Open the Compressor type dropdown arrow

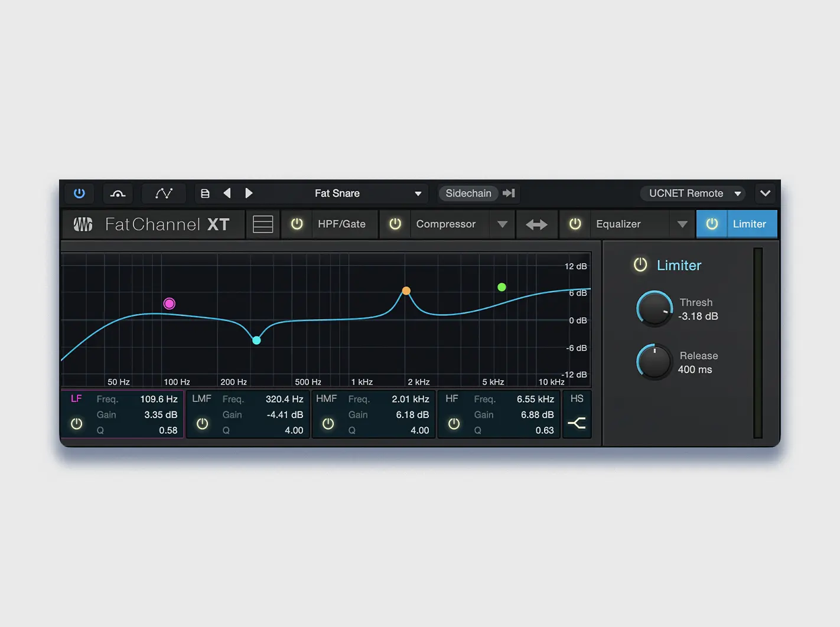coord(502,224)
